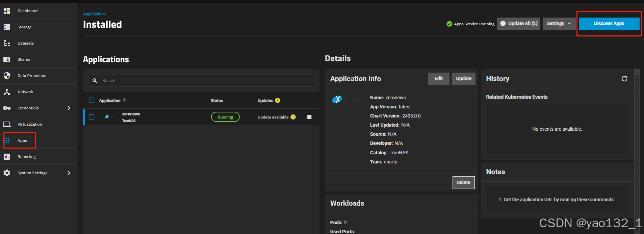Click the Network sidebar icon
The image size is (644, 234).
tap(7, 92)
